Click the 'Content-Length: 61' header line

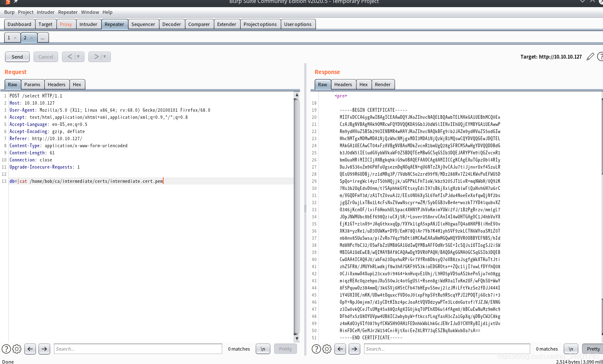pos(32,153)
